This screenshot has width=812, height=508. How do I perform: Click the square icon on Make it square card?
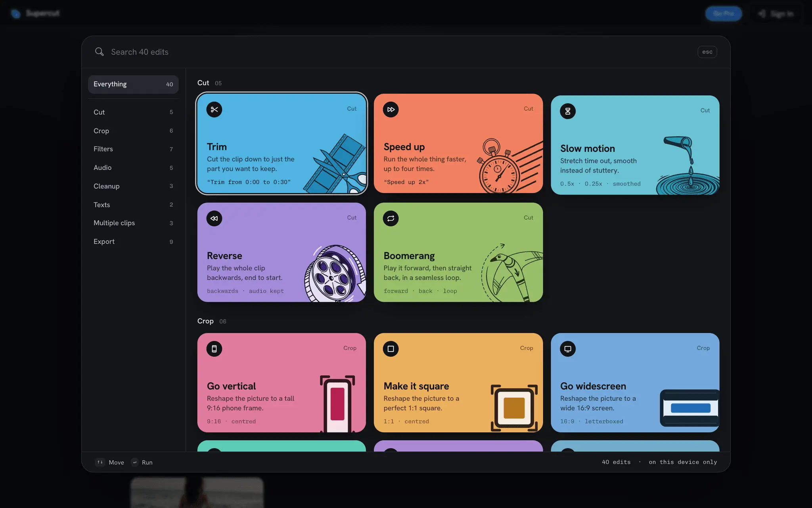pyautogui.click(x=391, y=349)
